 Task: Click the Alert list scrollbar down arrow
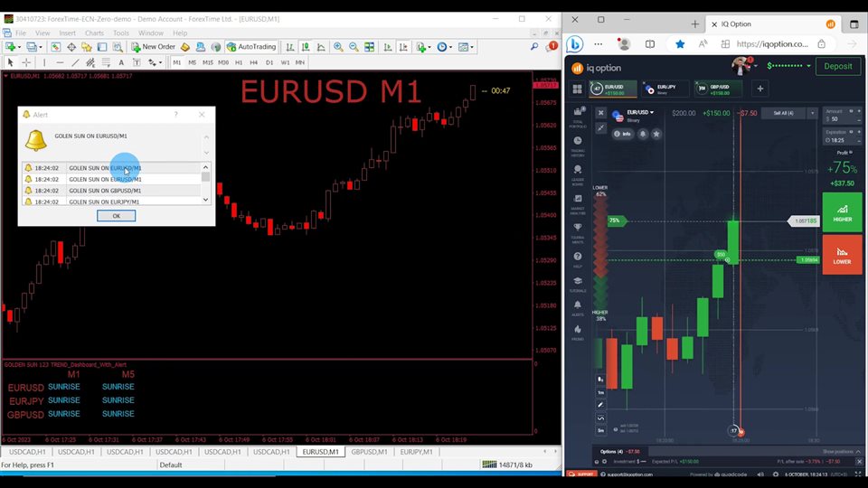(x=205, y=200)
